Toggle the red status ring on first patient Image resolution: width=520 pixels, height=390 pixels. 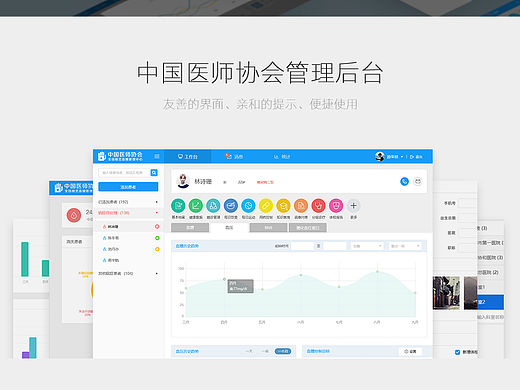(x=157, y=227)
